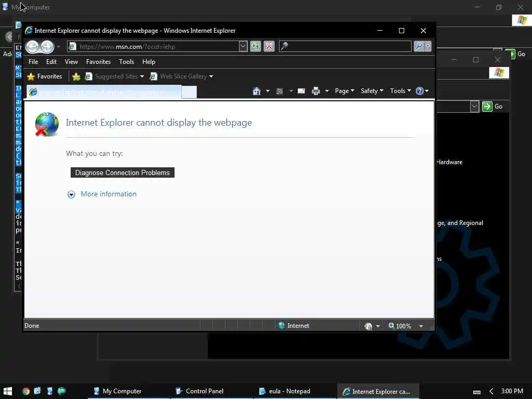Expand the address bar autocomplete dropdown
This screenshot has height=399, width=532.
(243, 46)
